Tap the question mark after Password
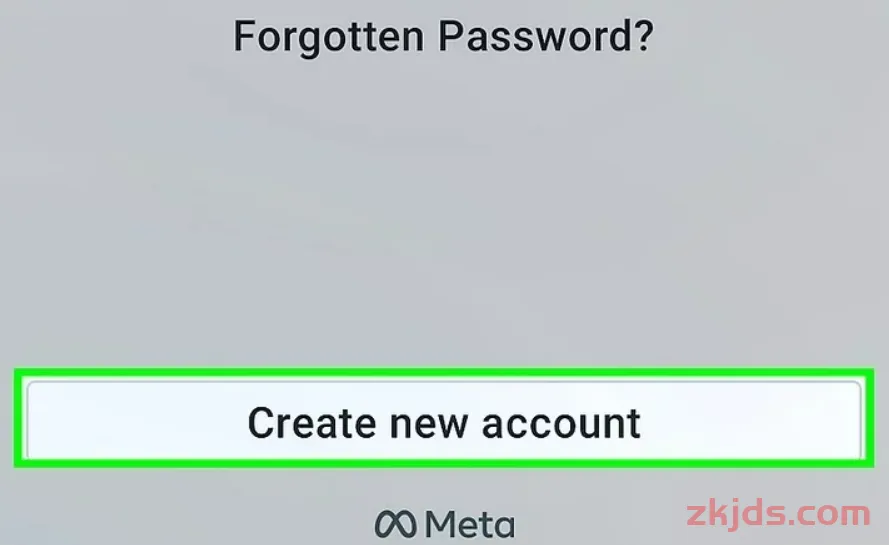 [x=644, y=36]
